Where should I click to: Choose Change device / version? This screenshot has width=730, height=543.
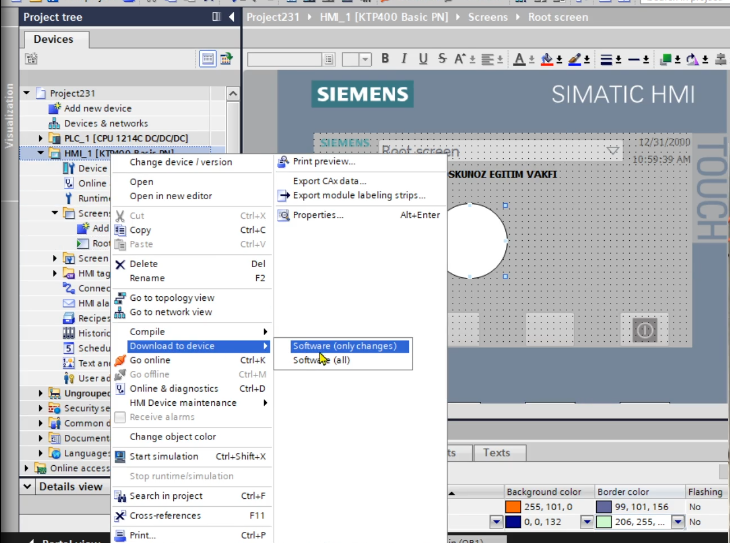click(181, 162)
